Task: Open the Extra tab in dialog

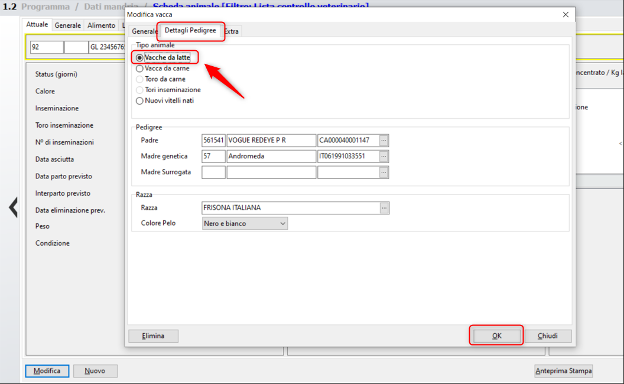Action: click(x=232, y=31)
